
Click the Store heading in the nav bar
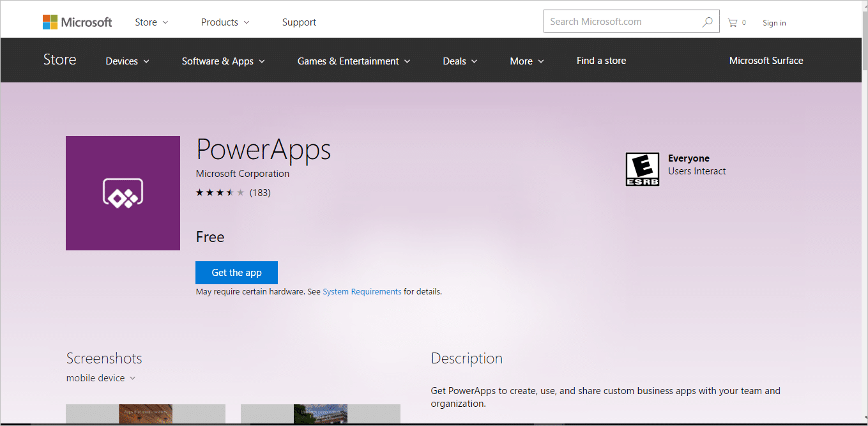[x=59, y=59]
